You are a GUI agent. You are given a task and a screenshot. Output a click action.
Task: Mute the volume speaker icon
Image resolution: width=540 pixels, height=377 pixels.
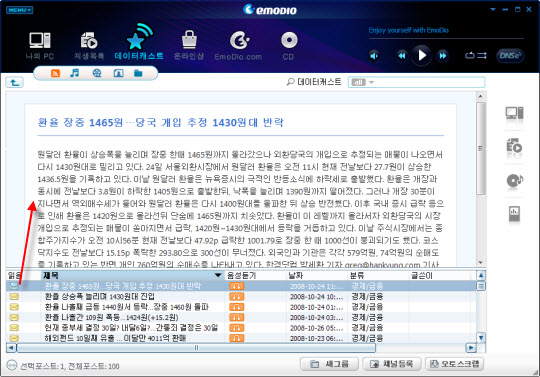374,55
